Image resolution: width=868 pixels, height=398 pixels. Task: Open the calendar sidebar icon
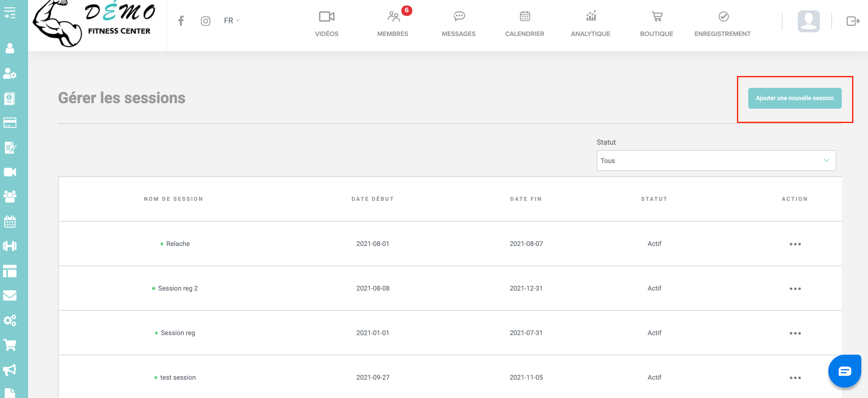pyautogui.click(x=10, y=222)
